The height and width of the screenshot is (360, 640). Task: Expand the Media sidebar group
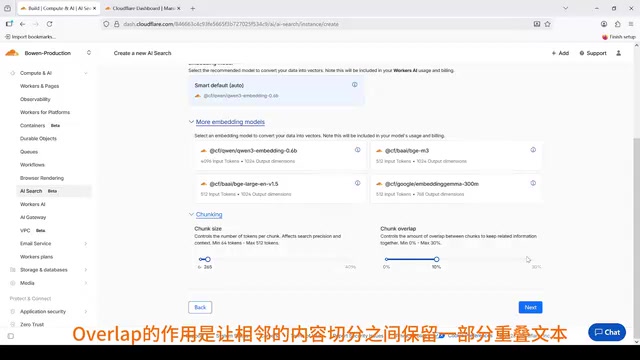coord(86,283)
